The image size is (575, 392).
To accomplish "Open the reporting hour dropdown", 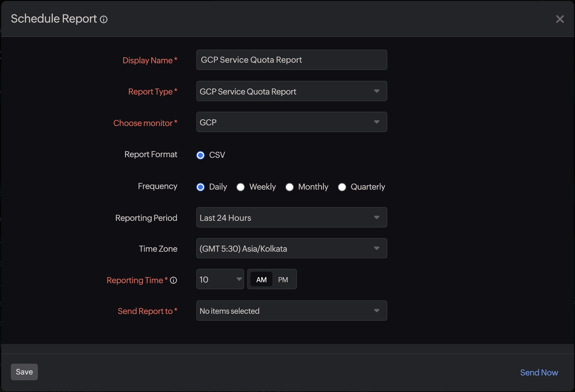I will [220, 279].
